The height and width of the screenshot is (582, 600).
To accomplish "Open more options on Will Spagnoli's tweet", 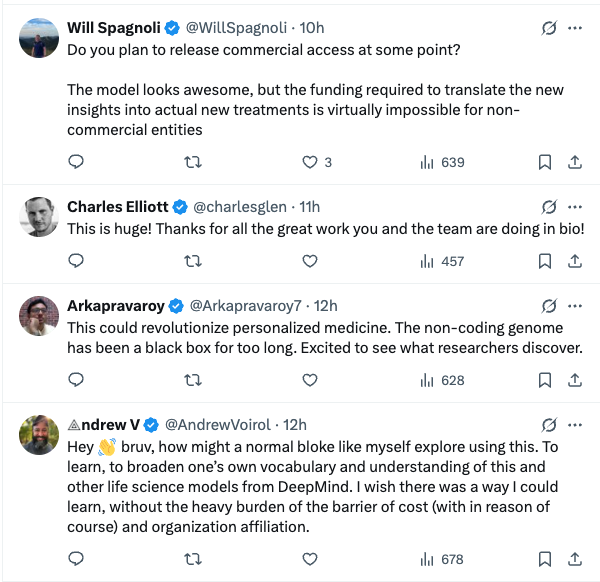I will pyautogui.click(x=575, y=28).
